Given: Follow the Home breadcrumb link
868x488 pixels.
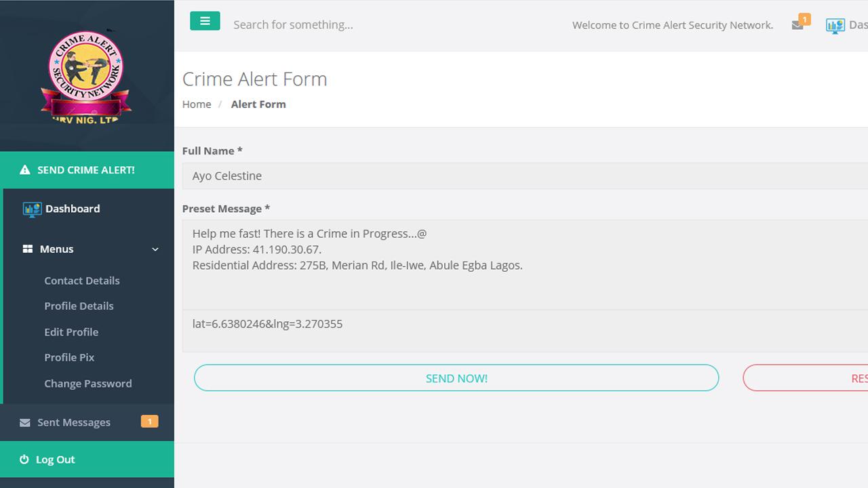Looking at the screenshot, I should click(x=197, y=104).
